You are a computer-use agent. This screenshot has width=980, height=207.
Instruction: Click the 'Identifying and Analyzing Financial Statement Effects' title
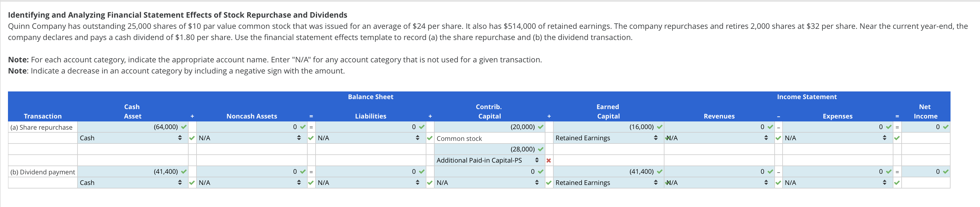(x=177, y=15)
